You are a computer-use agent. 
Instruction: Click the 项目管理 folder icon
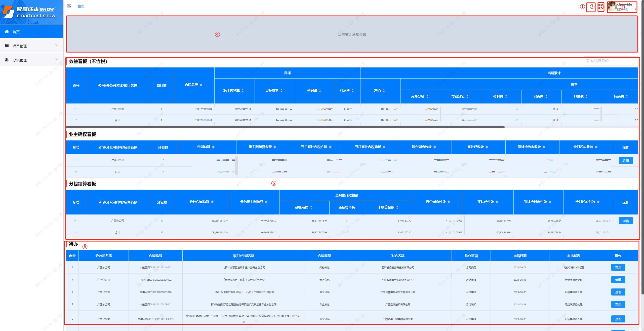click(7, 46)
